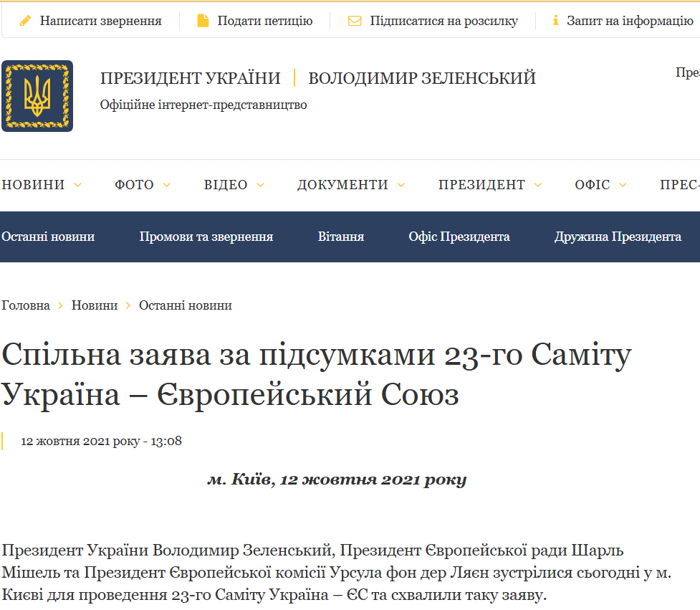Click the info icon beside Запит на інформацію
The image size is (700, 610).
click(x=555, y=20)
